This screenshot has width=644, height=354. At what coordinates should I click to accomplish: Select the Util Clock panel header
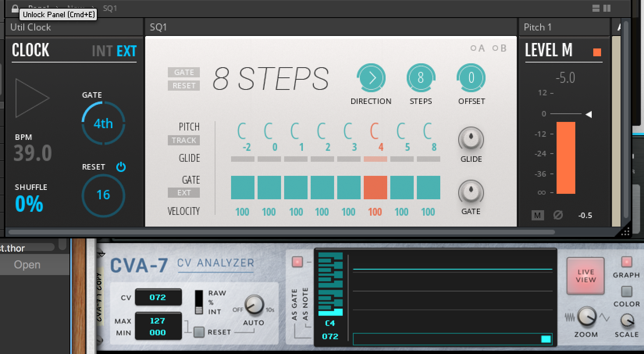pyautogui.click(x=74, y=27)
